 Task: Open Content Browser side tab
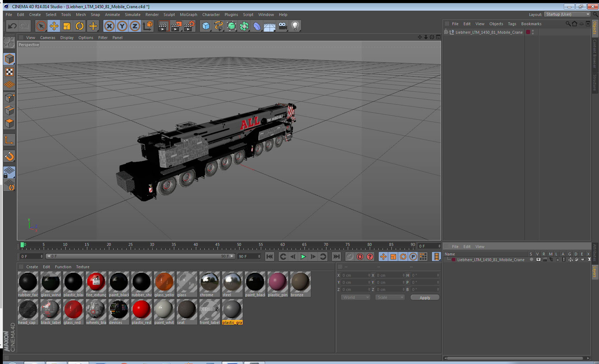pos(594,54)
